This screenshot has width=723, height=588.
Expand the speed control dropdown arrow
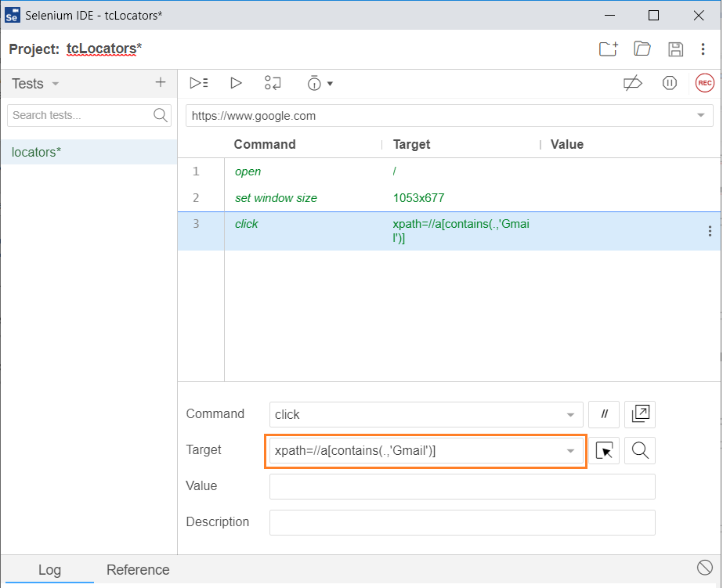click(x=330, y=84)
